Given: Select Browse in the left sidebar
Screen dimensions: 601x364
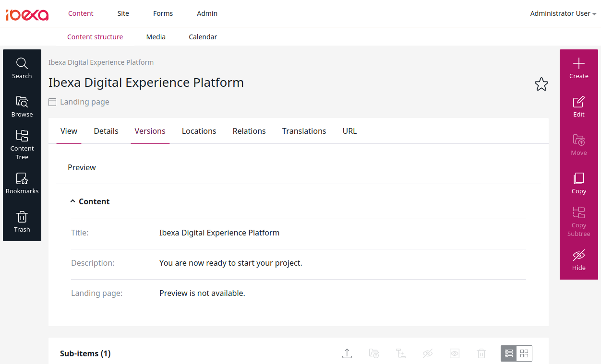Looking at the screenshot, I should (22, 106).
